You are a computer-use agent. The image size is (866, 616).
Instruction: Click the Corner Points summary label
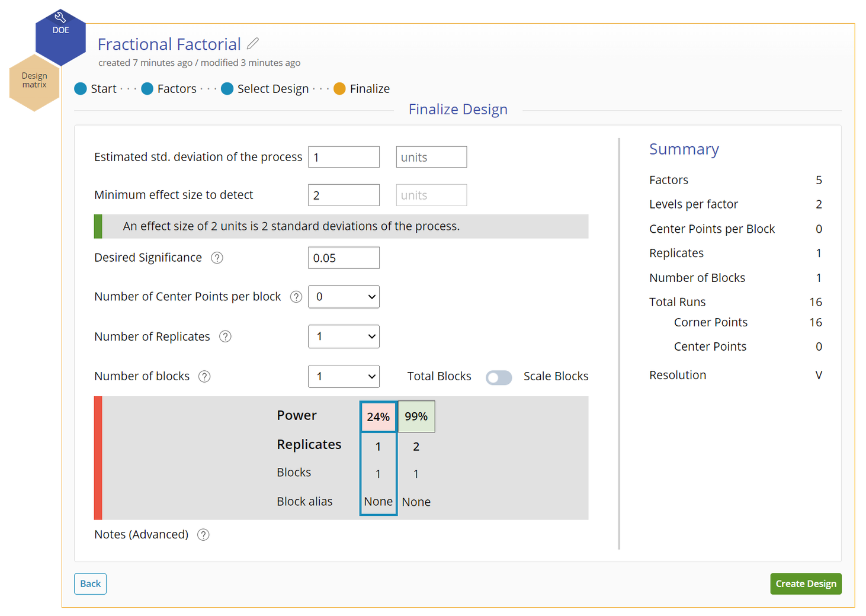(x=710, y=322)
